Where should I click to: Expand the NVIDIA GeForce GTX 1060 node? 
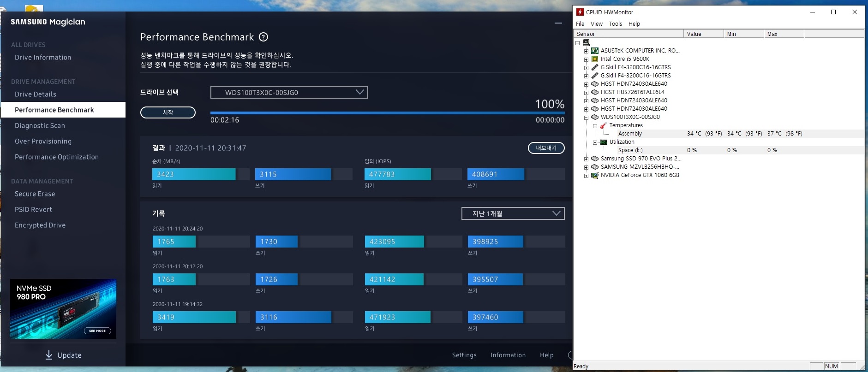[586, 175]
